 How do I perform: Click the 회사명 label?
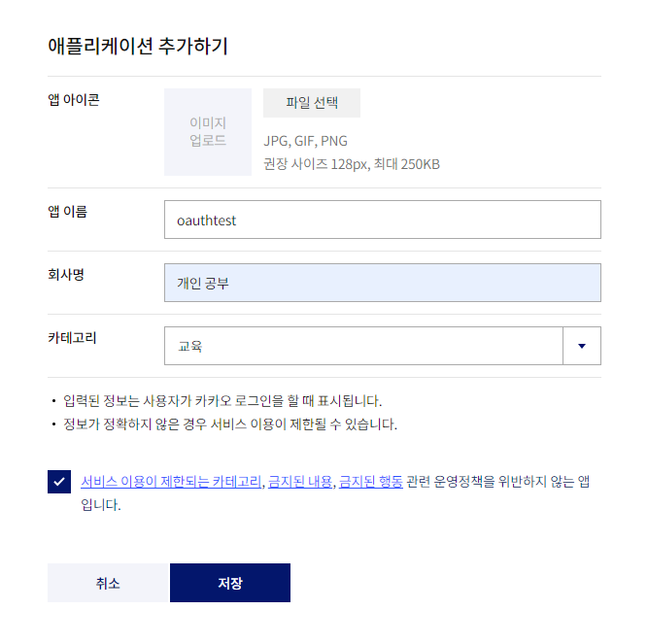click(66, 275)
